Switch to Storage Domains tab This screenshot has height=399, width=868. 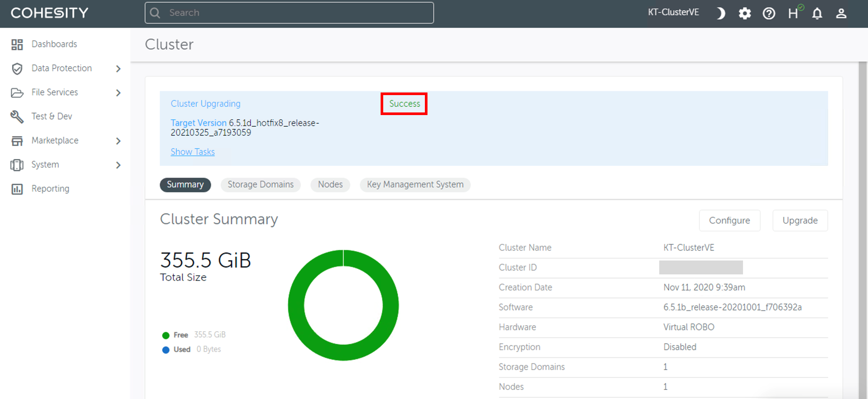[x=261, y=185]
